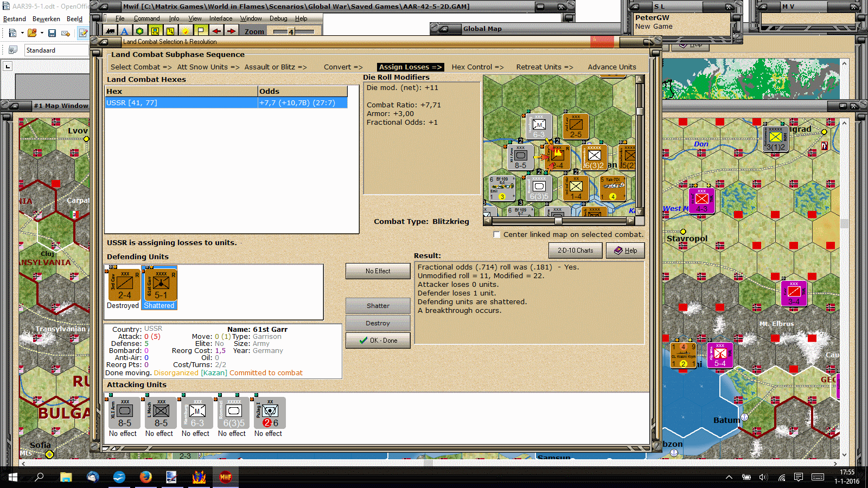Open the OpenOffice paragraph style Standaard box
Image resolution: width=868 pixels, height=488 pixels.
click(x=56, y=50)
